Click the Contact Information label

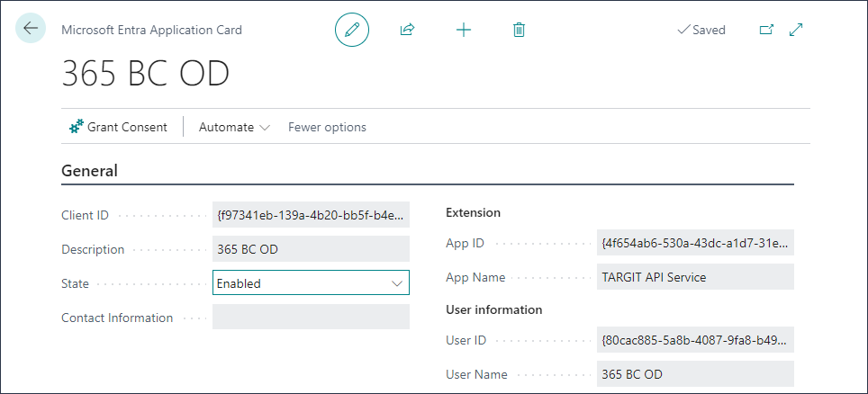pyautogui.click(x=117, y=318)
